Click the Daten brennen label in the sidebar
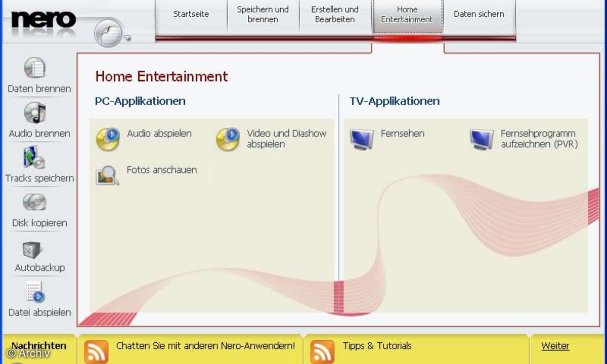Image resolution: width=607 pixels, height=364 pixels. [39, 88]
